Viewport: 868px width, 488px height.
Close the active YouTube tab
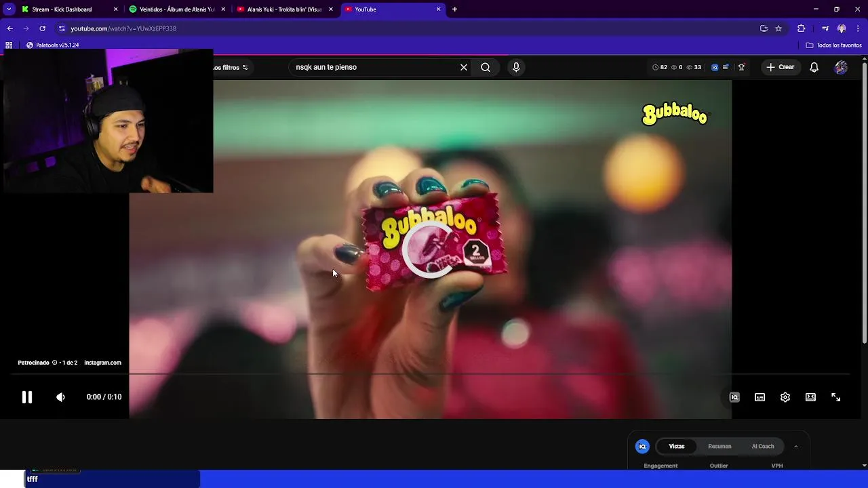(x=439, y=9)
